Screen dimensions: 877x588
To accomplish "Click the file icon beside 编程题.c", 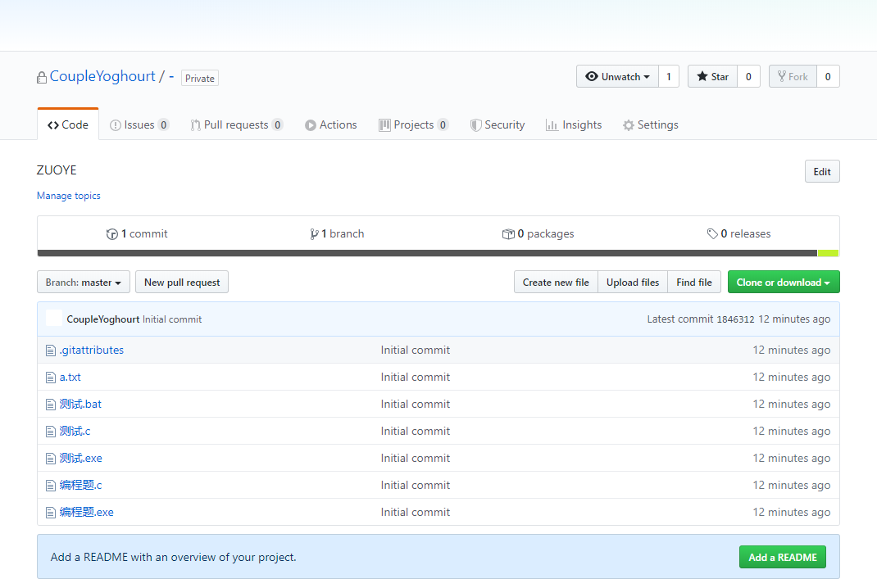I will (50, 486).
